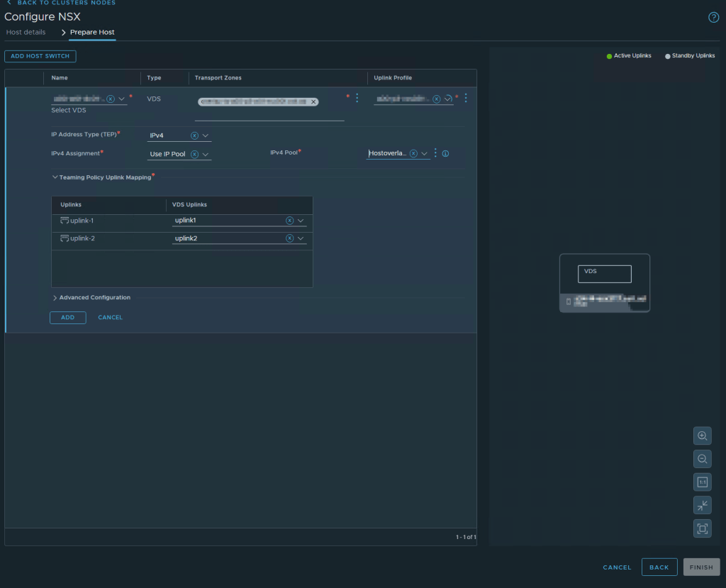This screenshot has width=726, height=588.
Task: Click the Add Host Switch button
Action: coord(40,56)
